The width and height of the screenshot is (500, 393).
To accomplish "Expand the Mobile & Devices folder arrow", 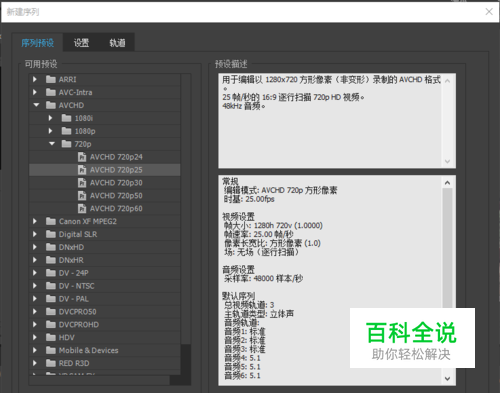I will [35, 350].
